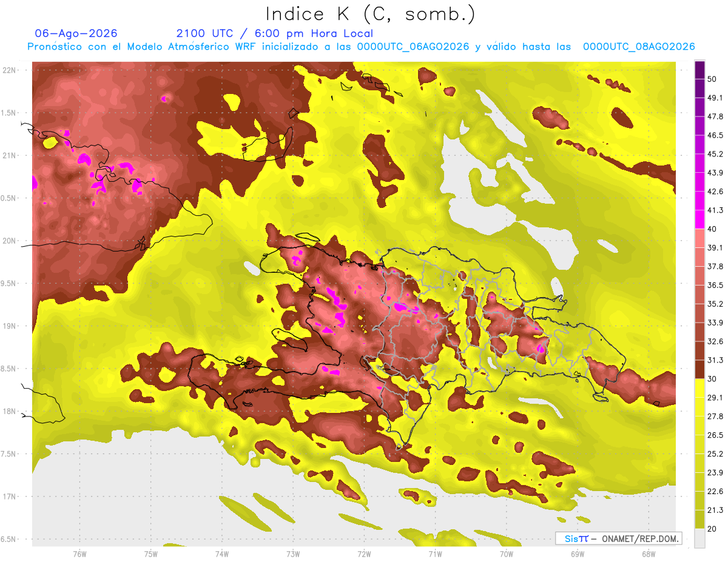Select the date text "06-Ago-2026"

[x=76, y=33]
